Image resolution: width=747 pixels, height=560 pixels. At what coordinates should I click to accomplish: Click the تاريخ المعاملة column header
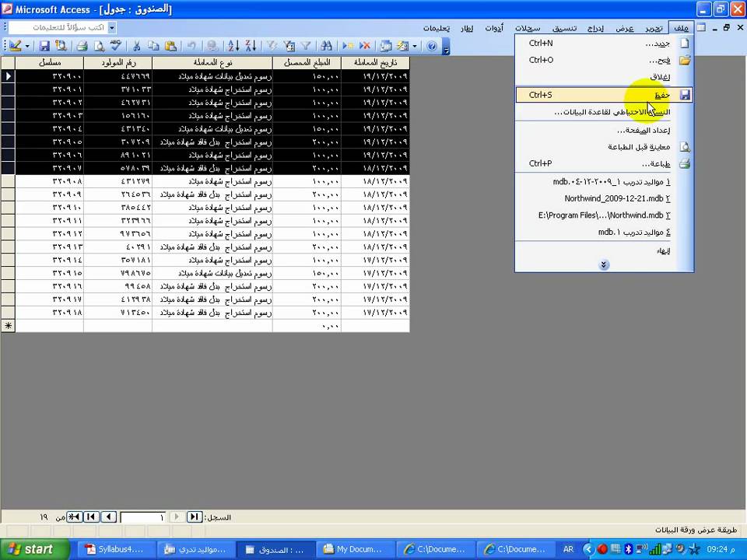(x=375, y=62)
